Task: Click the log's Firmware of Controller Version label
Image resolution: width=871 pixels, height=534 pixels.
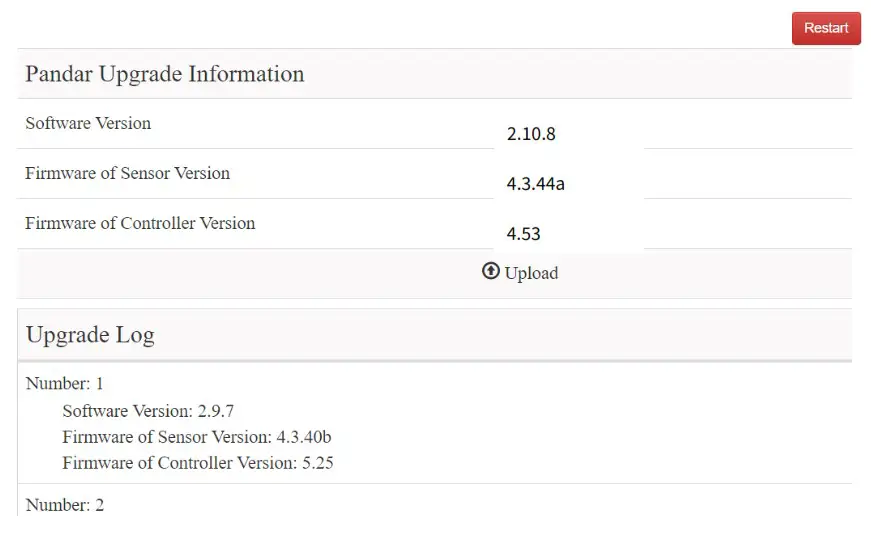Action: 177,463
